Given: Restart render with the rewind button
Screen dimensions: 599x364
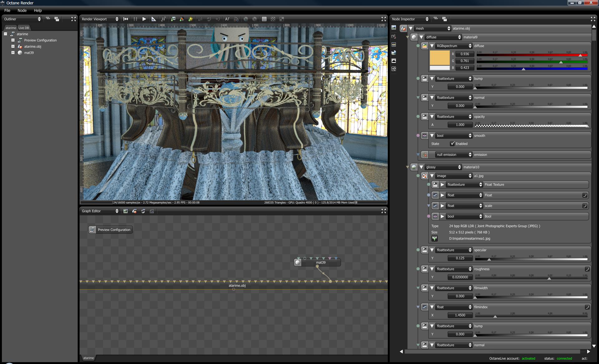Looking at the screenshot, I should [126, 19].
